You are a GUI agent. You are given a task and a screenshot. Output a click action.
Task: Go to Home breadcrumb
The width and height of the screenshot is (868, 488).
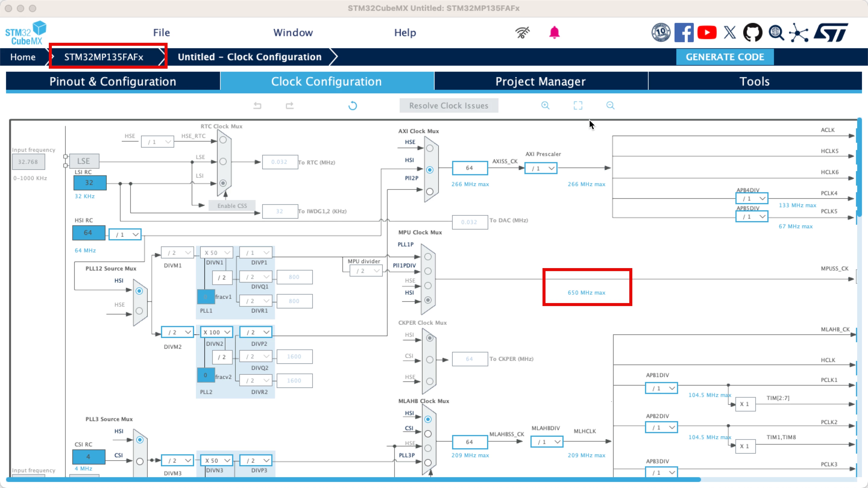pyautogui.click(x=23, y=57)
